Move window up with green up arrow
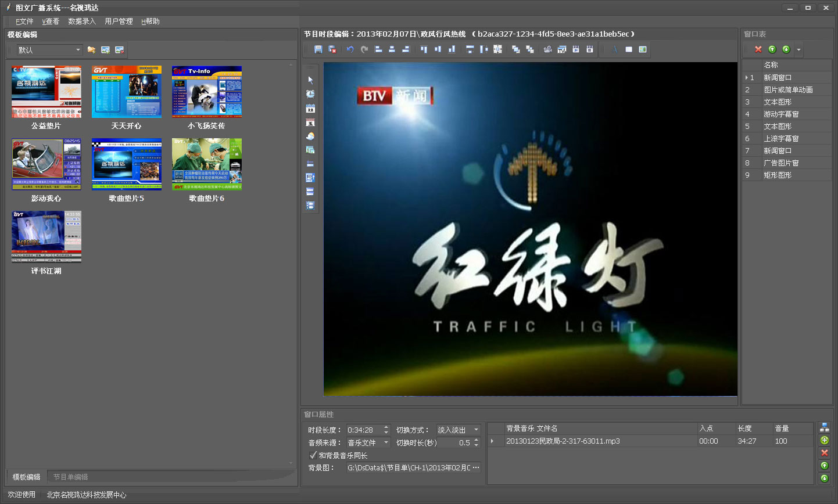The width and height of the screenshot is (838, 504). tap(772, 49)
